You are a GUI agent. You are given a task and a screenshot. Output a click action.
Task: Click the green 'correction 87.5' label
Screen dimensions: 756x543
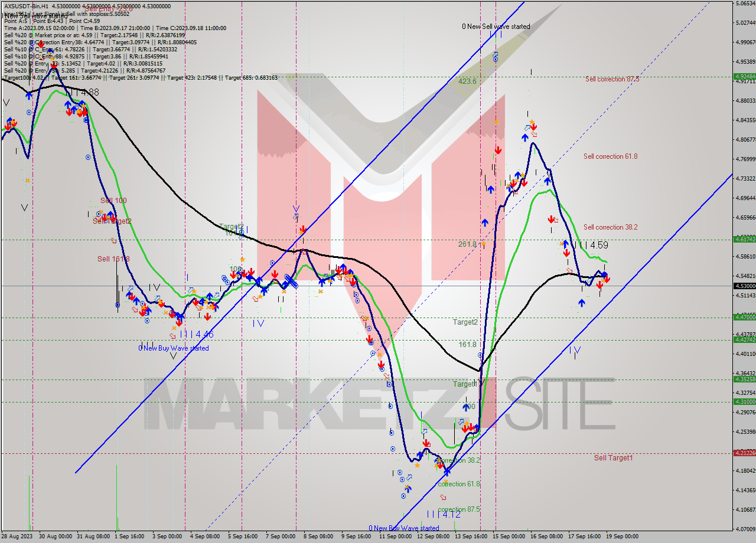click(458, 509)
